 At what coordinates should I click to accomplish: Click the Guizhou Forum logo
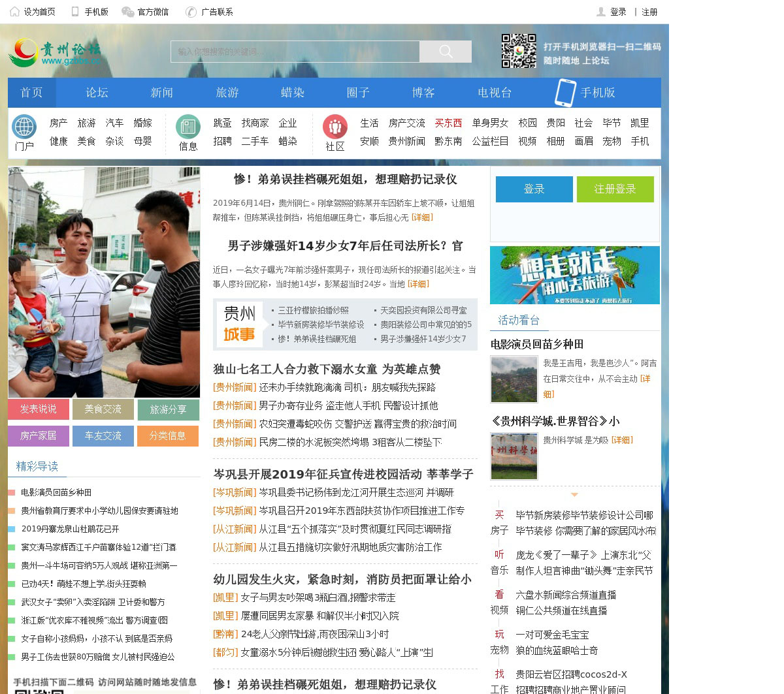[x=56, y=52]
